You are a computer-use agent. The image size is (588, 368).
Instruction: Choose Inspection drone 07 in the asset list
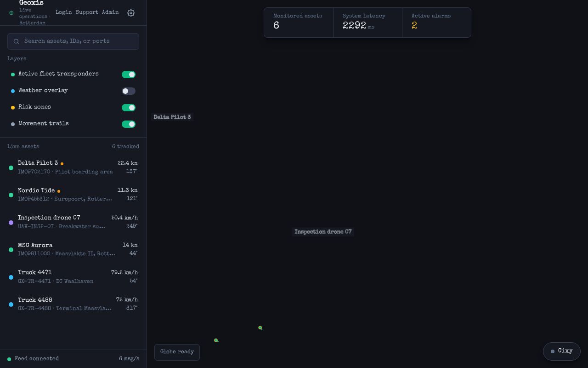point(73,222)
